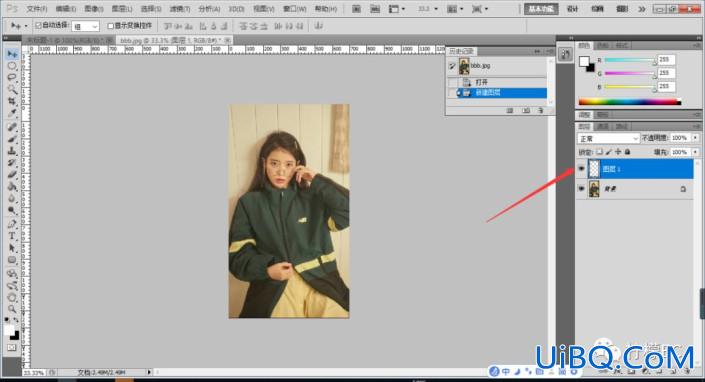Image resolution: width=705 pixels, height=382 pixels.
Task: Toggle Quick Mask mode at toolbox bottom
Action: (12, 347)
